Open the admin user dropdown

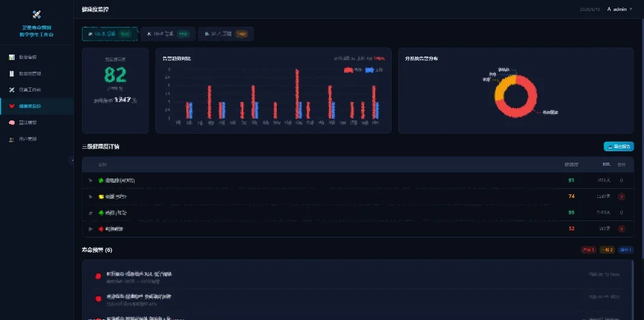point(620,9)
